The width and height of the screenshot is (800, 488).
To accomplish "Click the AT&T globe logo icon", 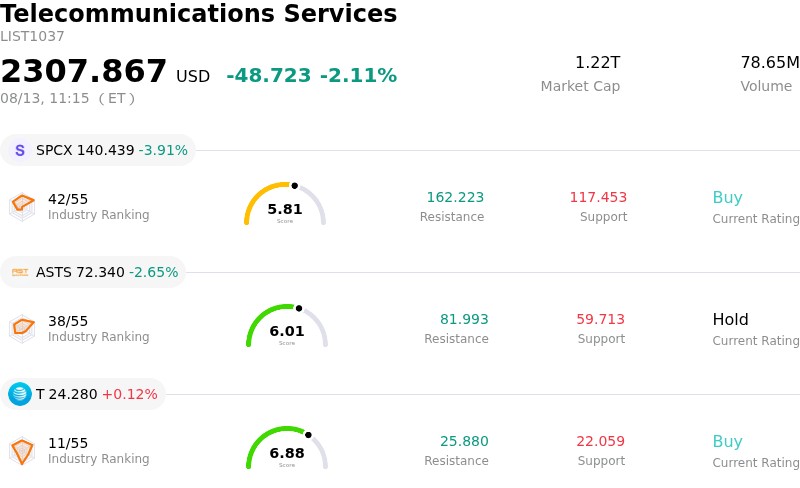I will (x=20, y=394).
